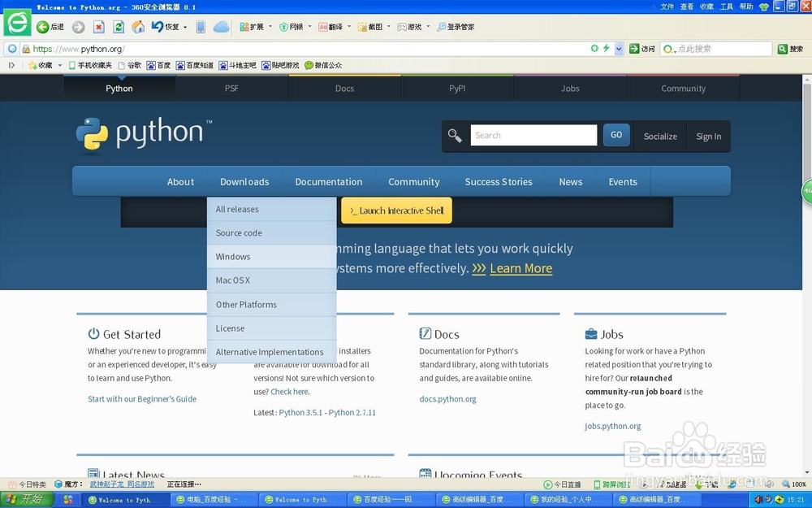Image resolution: width=812 pixels, height=508 pixels.
Task: Open the 扩展 extensions toolbar button
Action: [252, 27]
